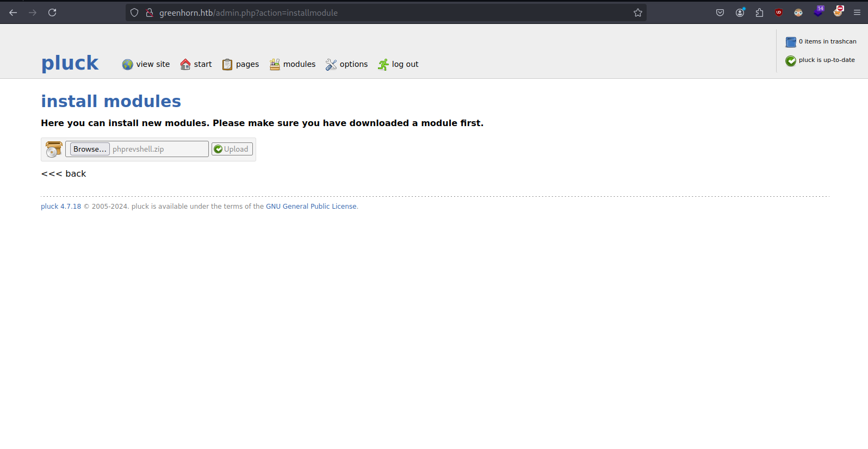Click the running man log out icon

pos(383,65)
